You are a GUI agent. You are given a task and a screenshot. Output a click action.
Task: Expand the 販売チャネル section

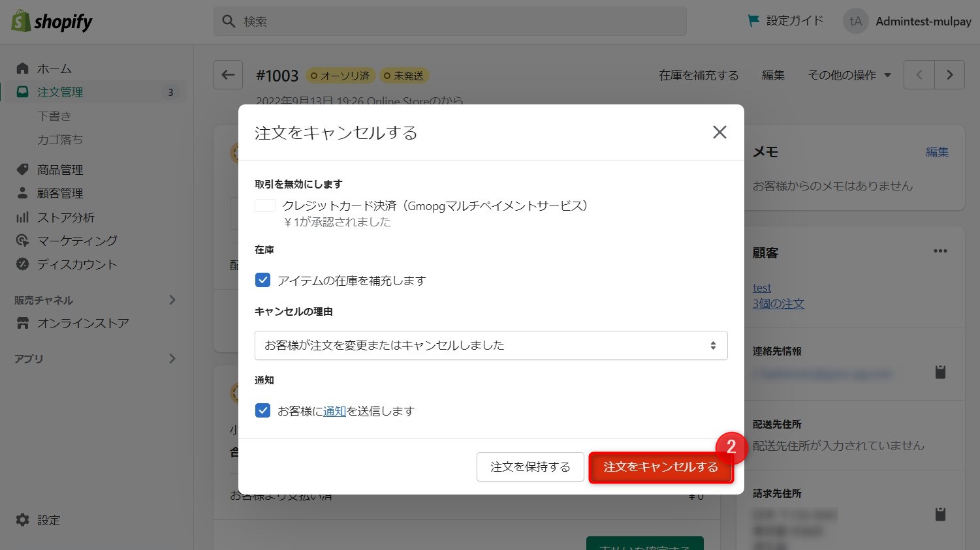[x=172, y=299]
